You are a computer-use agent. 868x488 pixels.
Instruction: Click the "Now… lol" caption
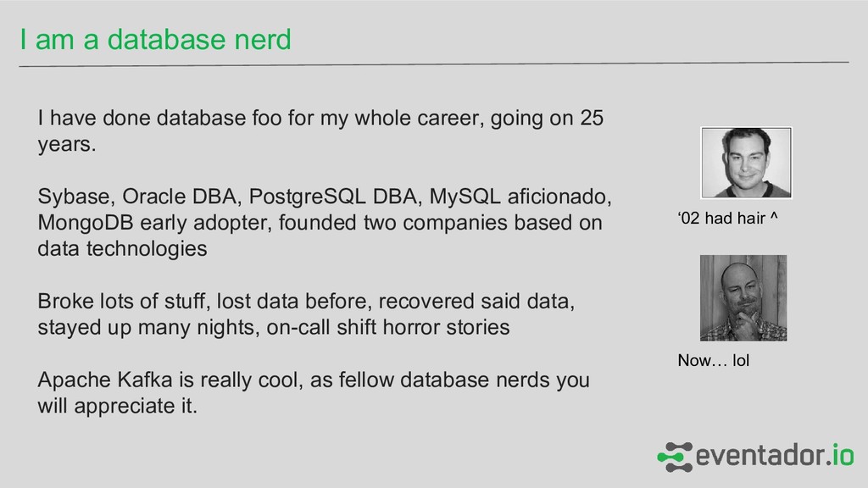(x=714, y=362)
